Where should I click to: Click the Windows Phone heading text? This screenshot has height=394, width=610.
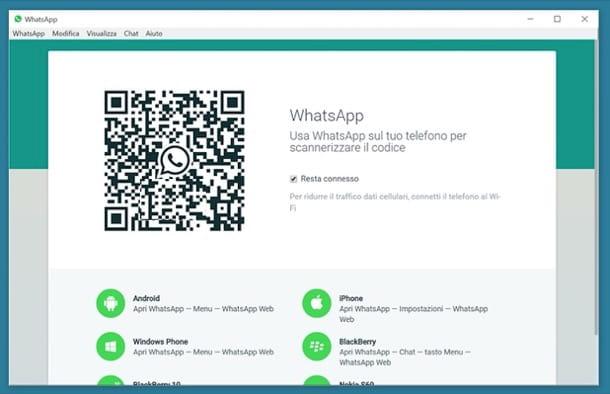(160, 341)
